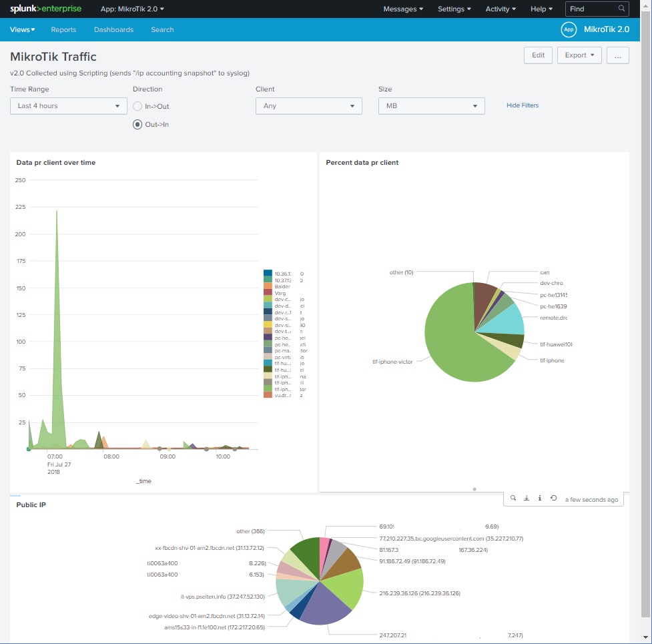Export Public IP panel via download icon

point(527,498)
